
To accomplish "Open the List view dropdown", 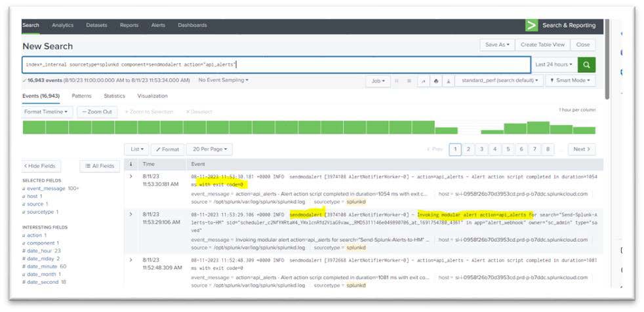I will click(x=137, y=149).
